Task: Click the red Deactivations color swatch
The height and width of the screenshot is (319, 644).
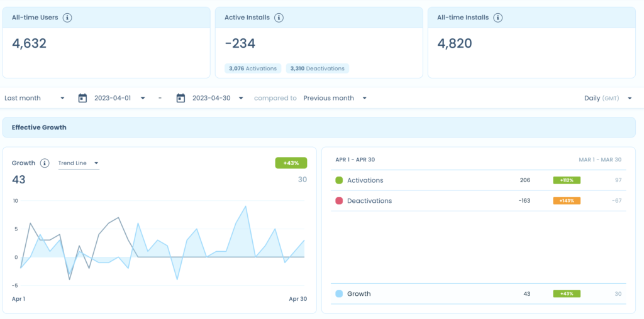Action: point(339,201)
